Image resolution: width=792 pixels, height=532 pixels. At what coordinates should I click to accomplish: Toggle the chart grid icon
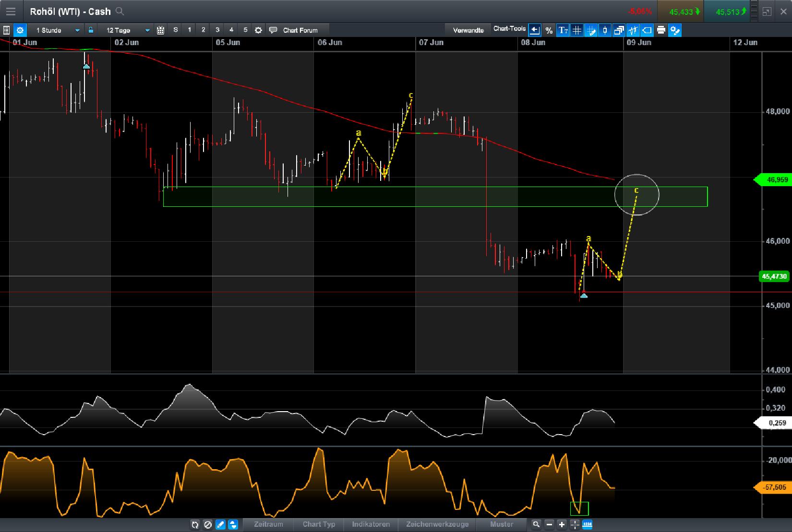tap(577, 30)
